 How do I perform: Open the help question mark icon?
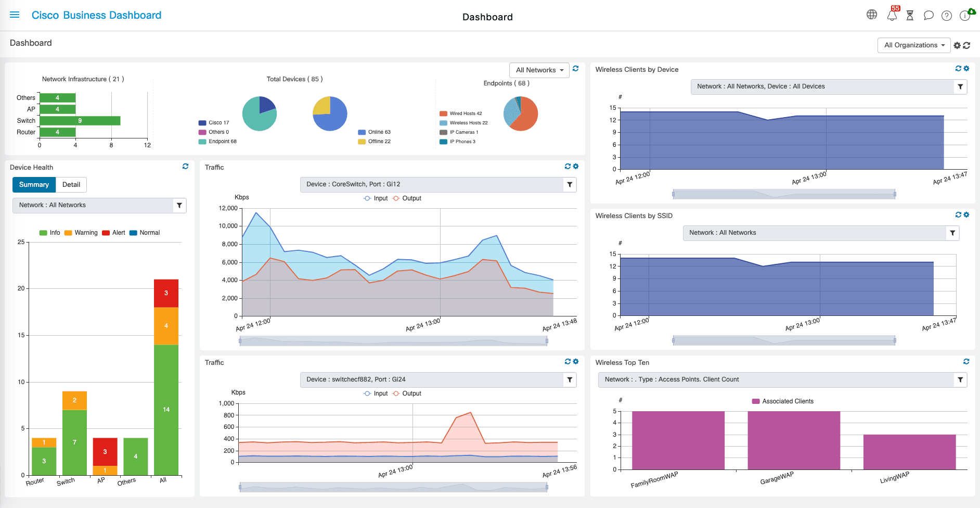[x=947, y=16]
